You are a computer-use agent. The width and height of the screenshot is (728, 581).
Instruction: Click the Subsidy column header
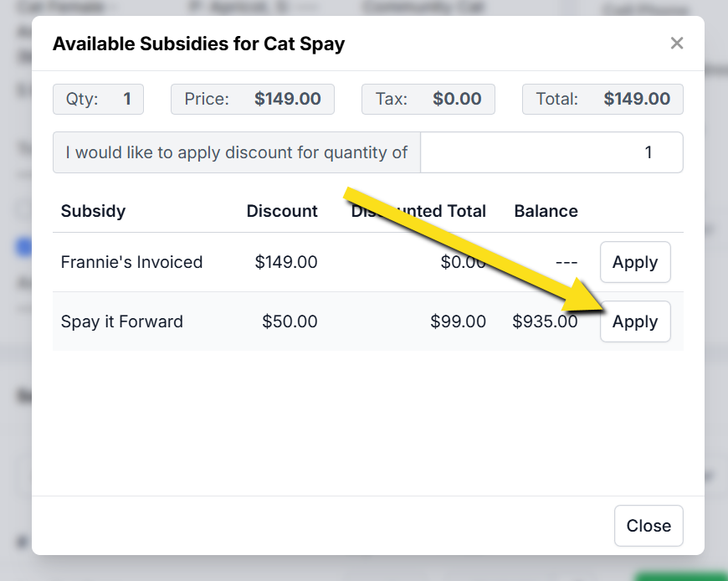(x=93, y=211)
